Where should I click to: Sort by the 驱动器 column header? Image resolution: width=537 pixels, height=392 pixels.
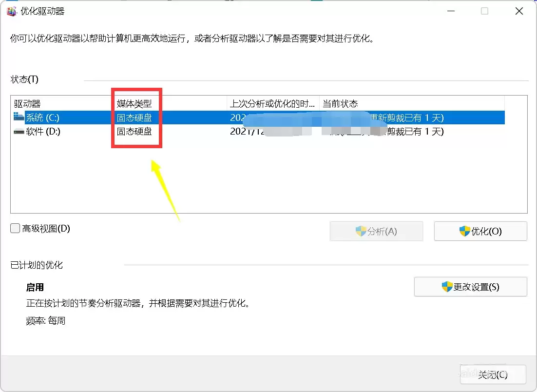click(x=28, y=103)
